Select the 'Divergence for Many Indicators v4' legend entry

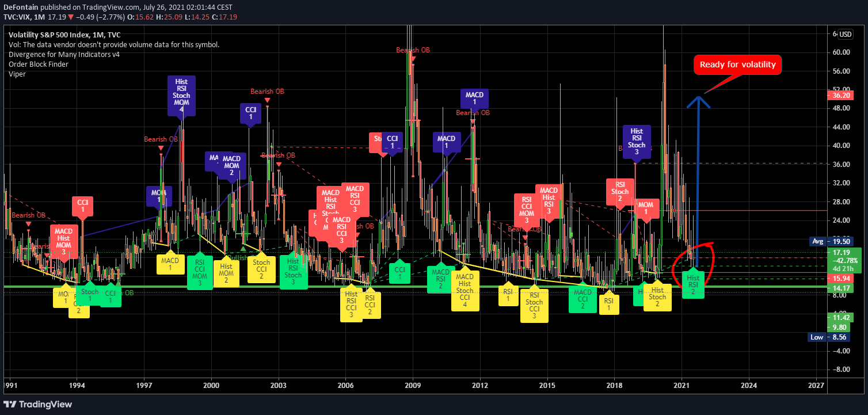64,54
